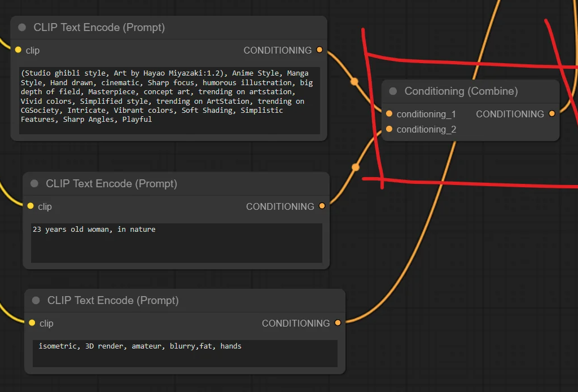Click the CONDITIONING output port of the Combine node

[552, 114]
